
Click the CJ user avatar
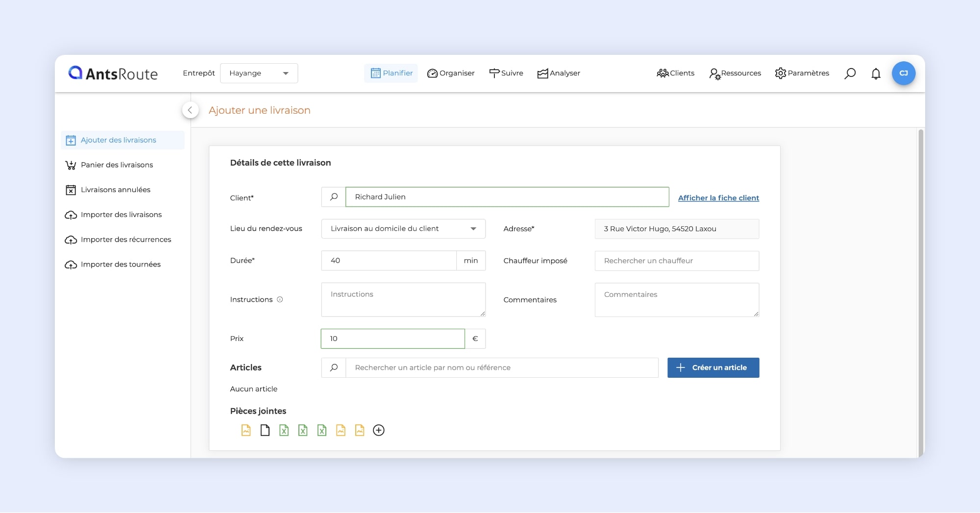[903, 73]
